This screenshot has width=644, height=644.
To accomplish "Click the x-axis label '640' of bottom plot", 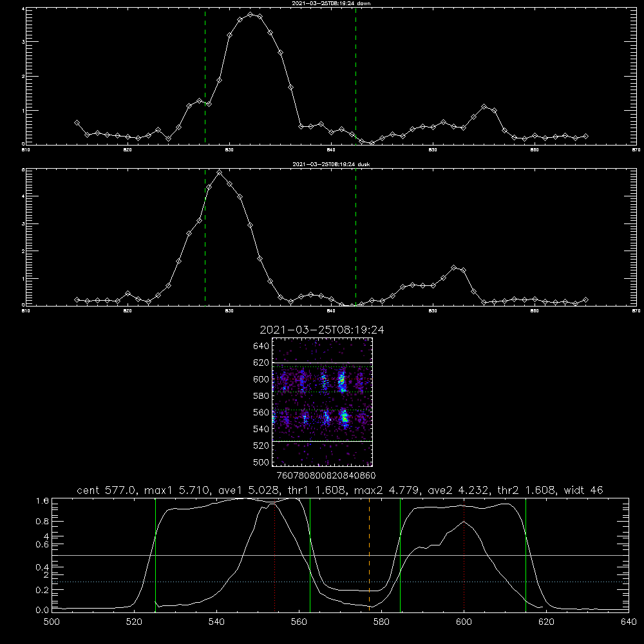I will coord(629,622).
